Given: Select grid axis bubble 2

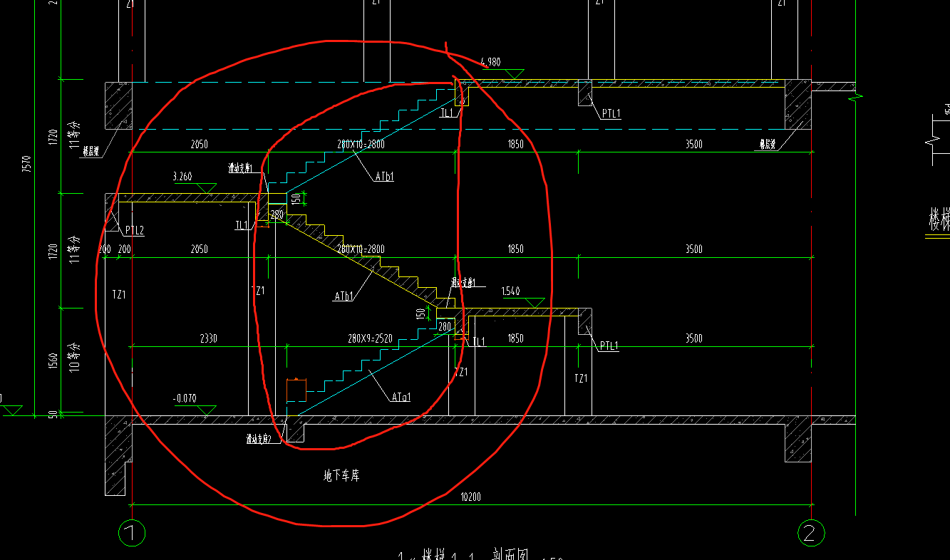Looking at the screenshot, I should [x=810, y=532].
